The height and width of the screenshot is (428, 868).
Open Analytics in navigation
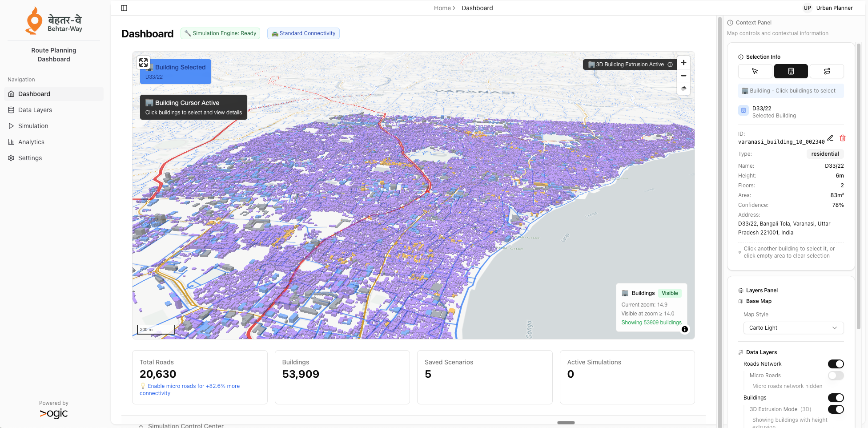click(x=54, y=142)
